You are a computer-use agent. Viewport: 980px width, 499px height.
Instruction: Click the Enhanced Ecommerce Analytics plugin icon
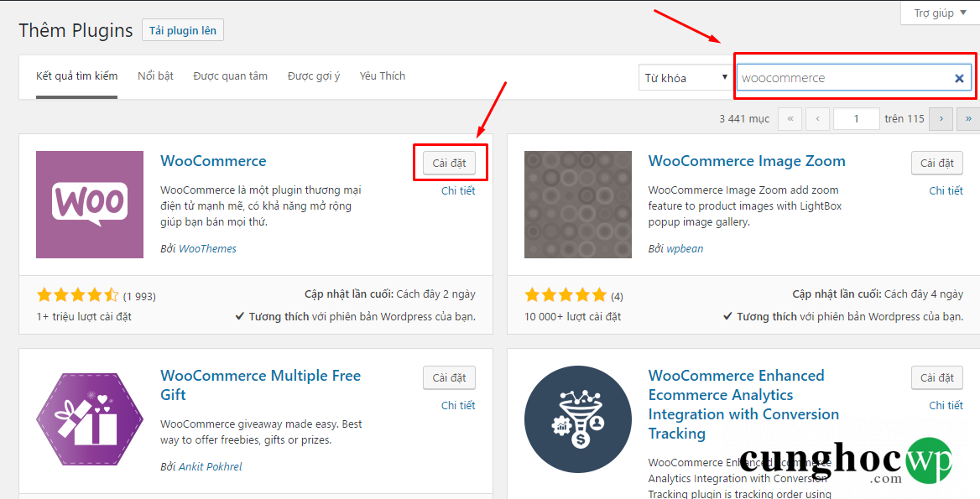tap(577, 419)
